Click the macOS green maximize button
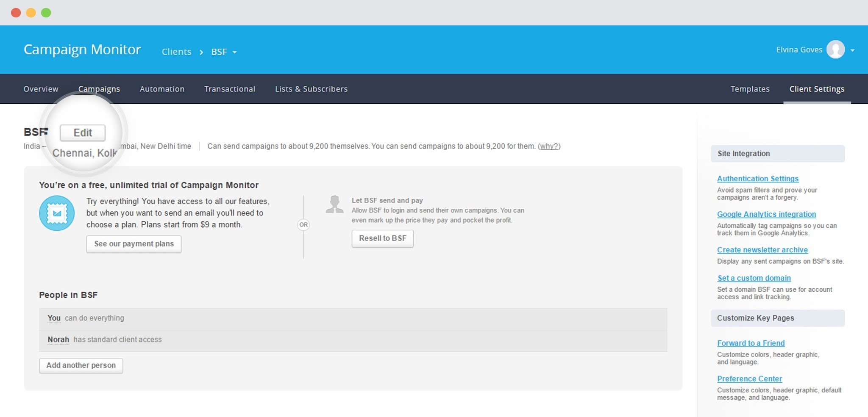Screen dimensions: 868x417 [46, 13]
